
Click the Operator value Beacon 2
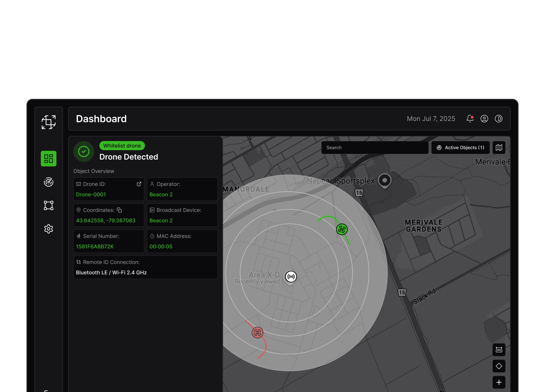(161, 195)
